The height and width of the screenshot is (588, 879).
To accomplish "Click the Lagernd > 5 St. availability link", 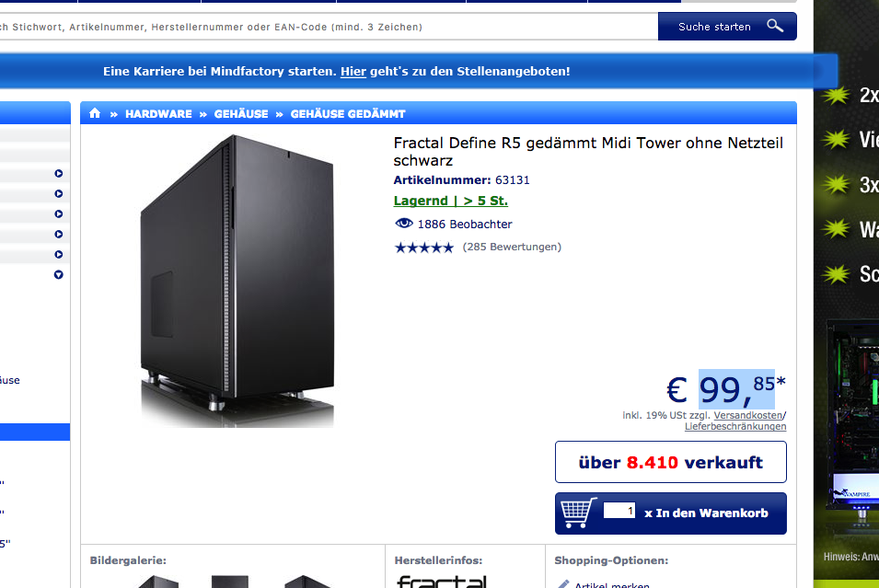I will click(x=451, y=201).
